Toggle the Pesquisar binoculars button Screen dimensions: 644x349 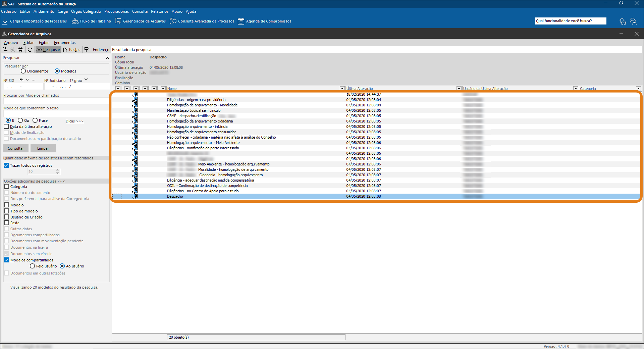coord(48,50)
